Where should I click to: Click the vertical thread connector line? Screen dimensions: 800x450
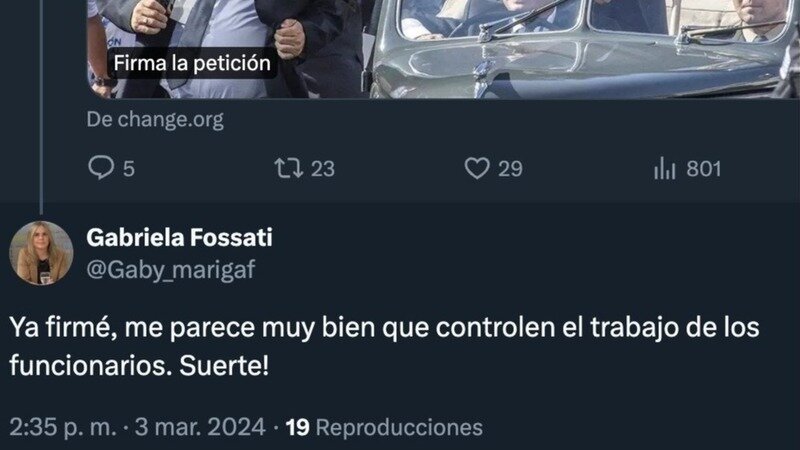(x=41, y=107)
